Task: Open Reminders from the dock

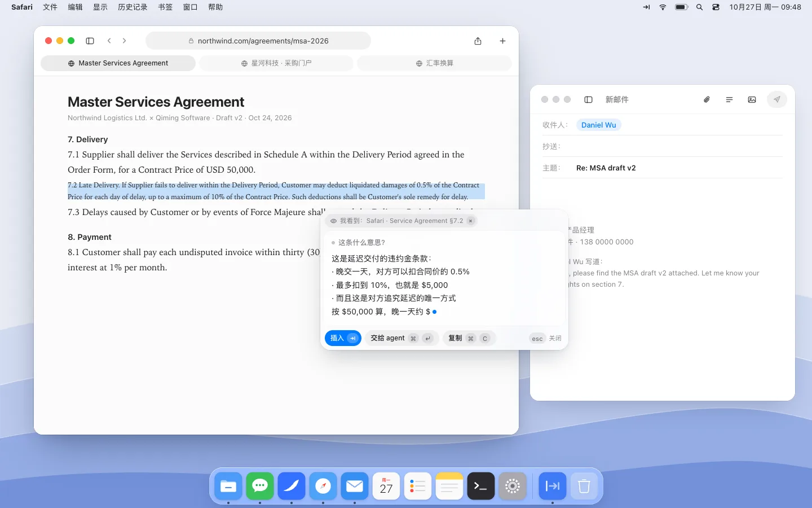Action: pos(418,486)
